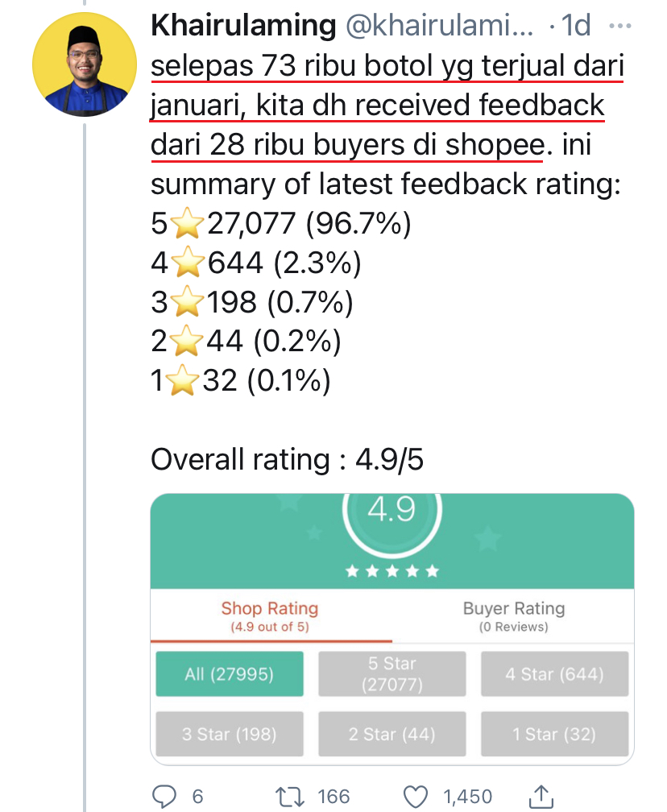This screenshot has width=667, height=812.
Task: Switch to the Buyer Rating tab
Action: 513,616
